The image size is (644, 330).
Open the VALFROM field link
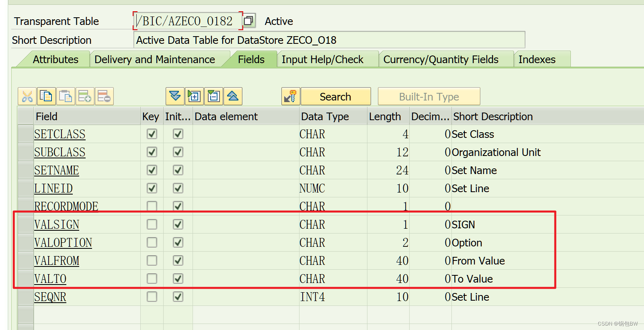click(x=57, y=261)
